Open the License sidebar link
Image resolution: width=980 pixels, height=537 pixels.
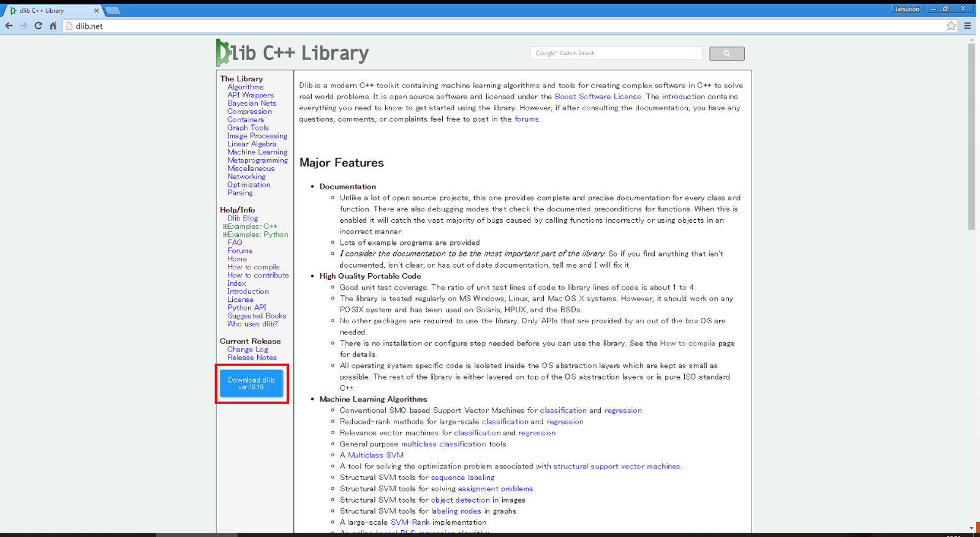[240, 299]
